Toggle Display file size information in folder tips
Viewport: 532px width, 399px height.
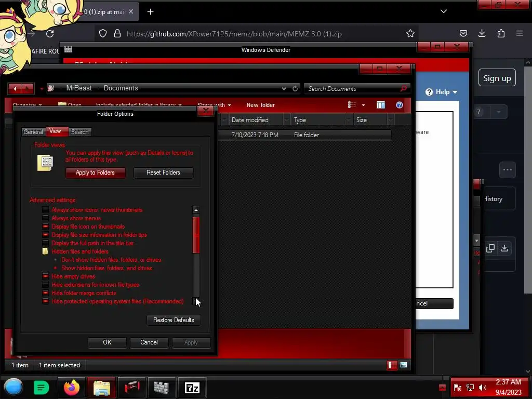coord(45,235)
